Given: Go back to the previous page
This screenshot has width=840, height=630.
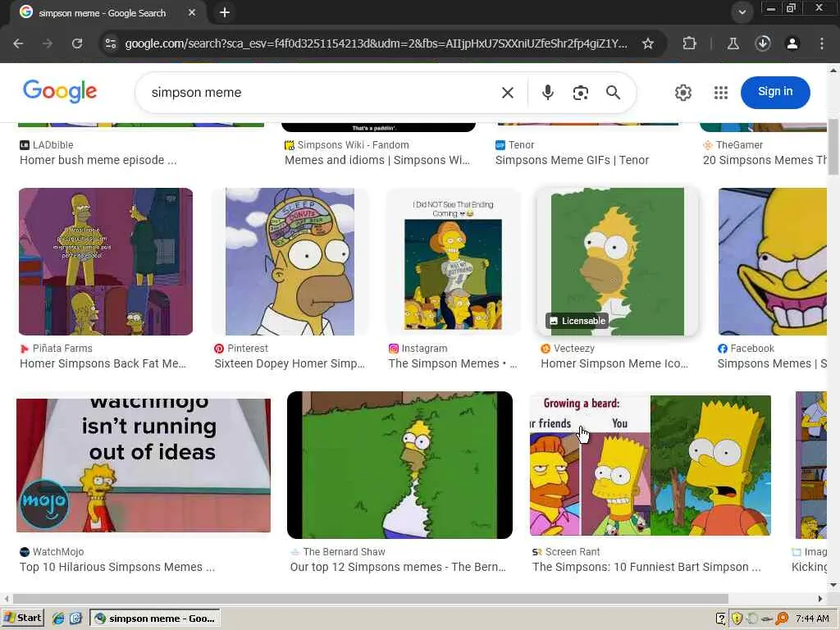Looking at the screenshot, I should (x=18, y=43).
